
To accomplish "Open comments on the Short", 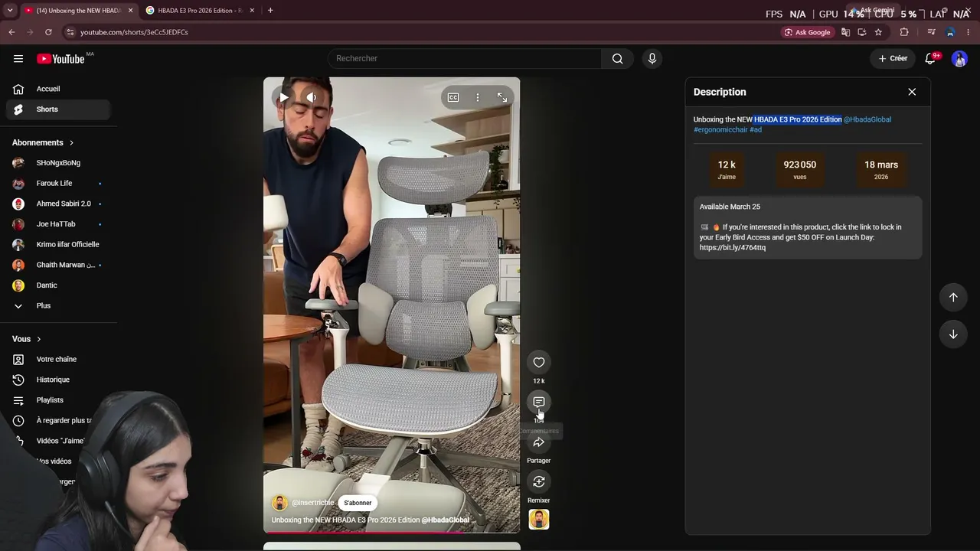I will click(539, 402).
